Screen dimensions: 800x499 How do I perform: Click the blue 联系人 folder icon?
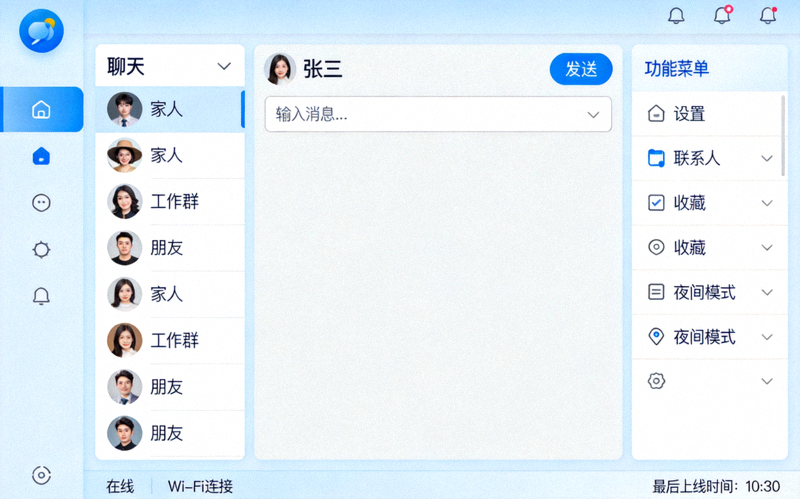point(656,158)
